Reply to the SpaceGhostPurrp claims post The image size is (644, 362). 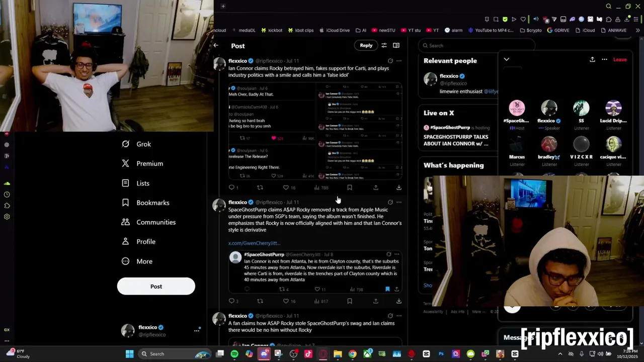[x=233, y=301]
